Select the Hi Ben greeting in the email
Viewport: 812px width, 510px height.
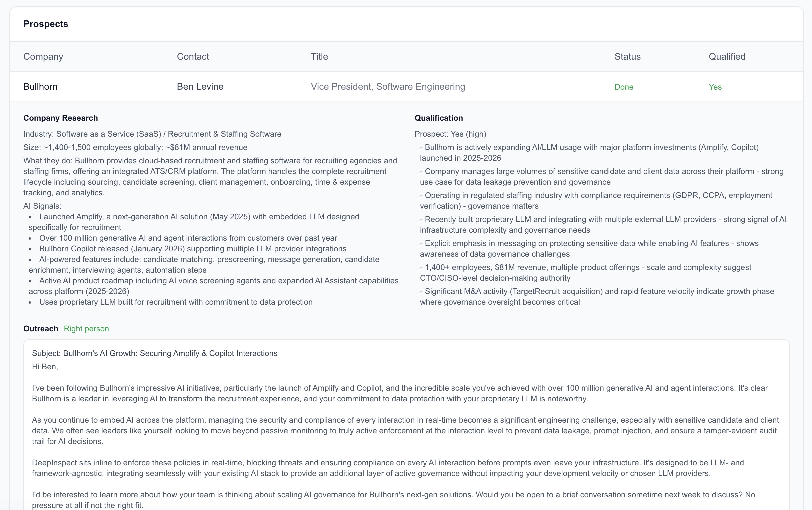click(45, 366)
